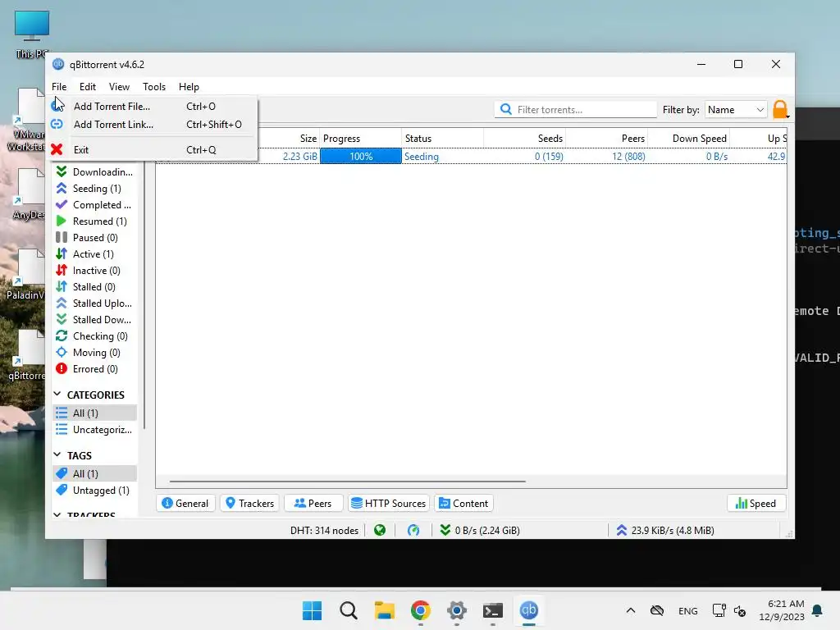Click the sidebar vertical scrollbar
Viewport: 840px width, 630px height.
144,294
